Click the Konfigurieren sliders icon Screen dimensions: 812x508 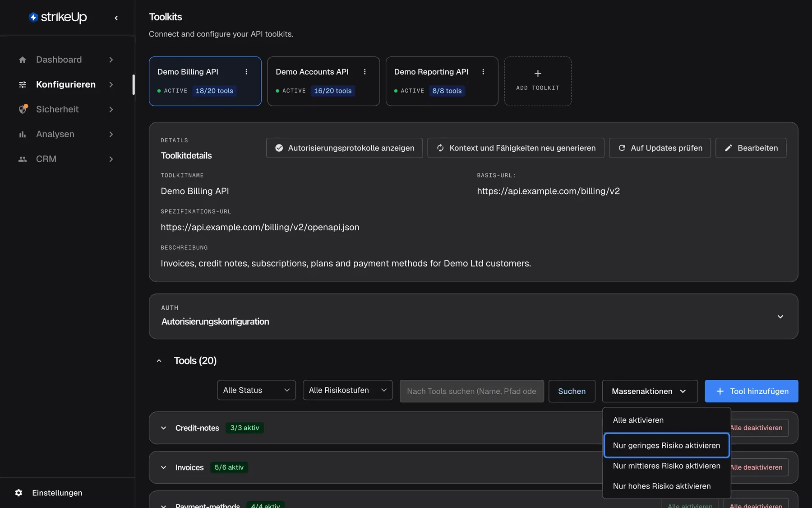[x=23, y=84]
